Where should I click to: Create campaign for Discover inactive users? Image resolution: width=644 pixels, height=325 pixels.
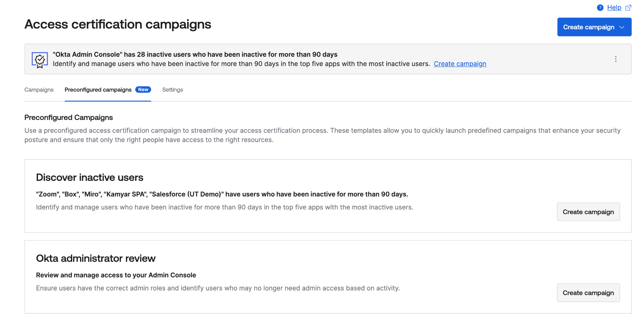[x=588, y=212]
